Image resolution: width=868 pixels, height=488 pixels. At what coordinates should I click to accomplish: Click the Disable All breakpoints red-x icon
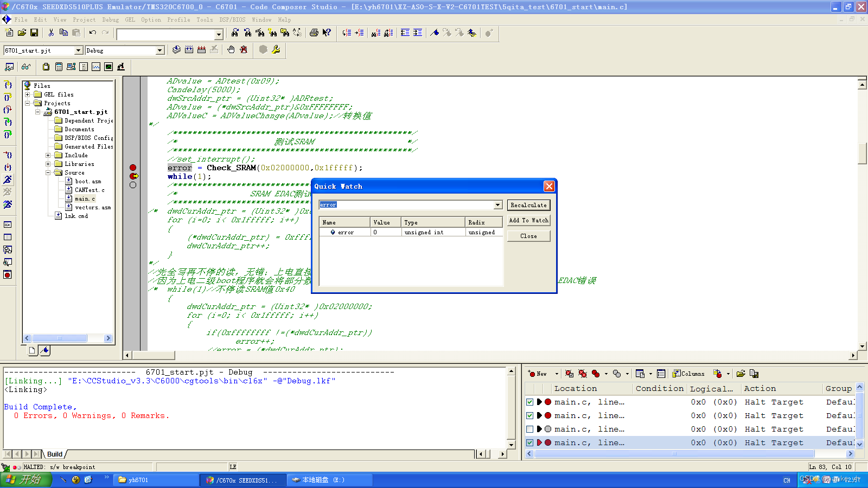582,374
